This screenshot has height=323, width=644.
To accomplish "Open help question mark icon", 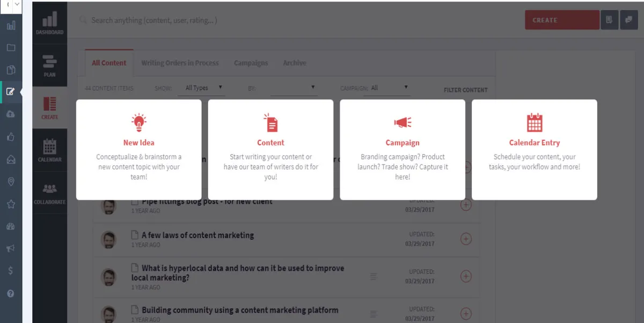I will coord(11,293).
